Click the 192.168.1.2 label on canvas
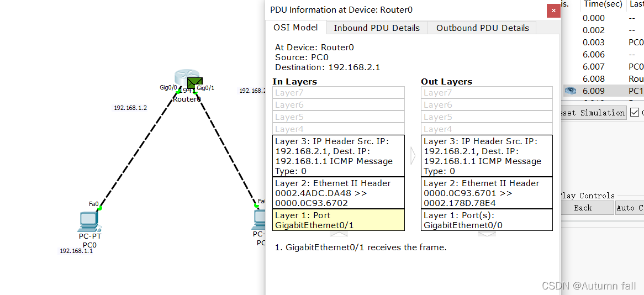This screenshot has height=295, width=644. coord(130,108)
